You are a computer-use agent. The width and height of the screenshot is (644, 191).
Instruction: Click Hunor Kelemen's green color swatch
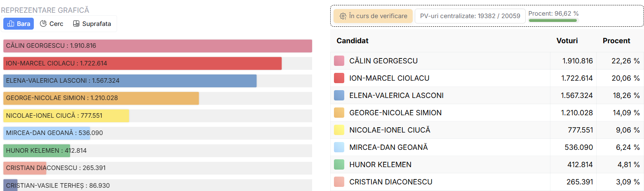tap(339, 165)
